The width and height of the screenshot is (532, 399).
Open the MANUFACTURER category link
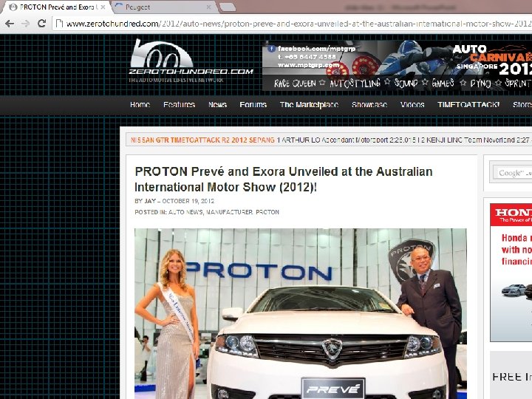point(229,212)
